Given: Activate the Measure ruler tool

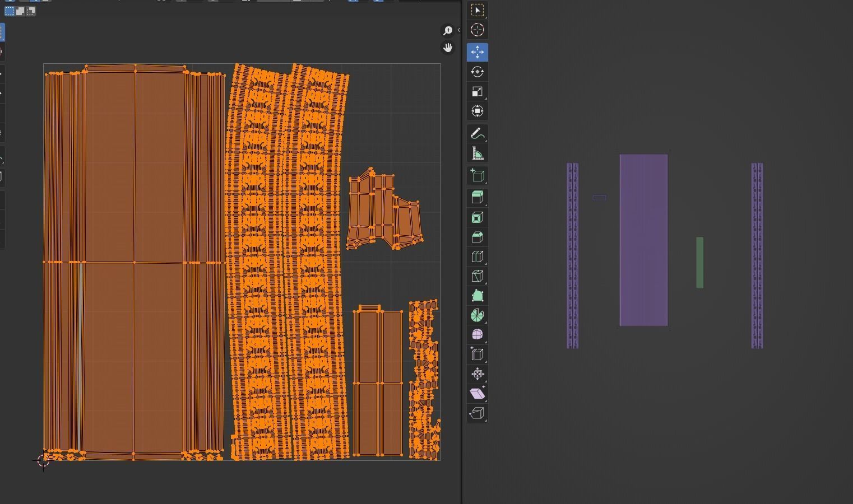Looking at the screenshot, I should pos(477,153).
